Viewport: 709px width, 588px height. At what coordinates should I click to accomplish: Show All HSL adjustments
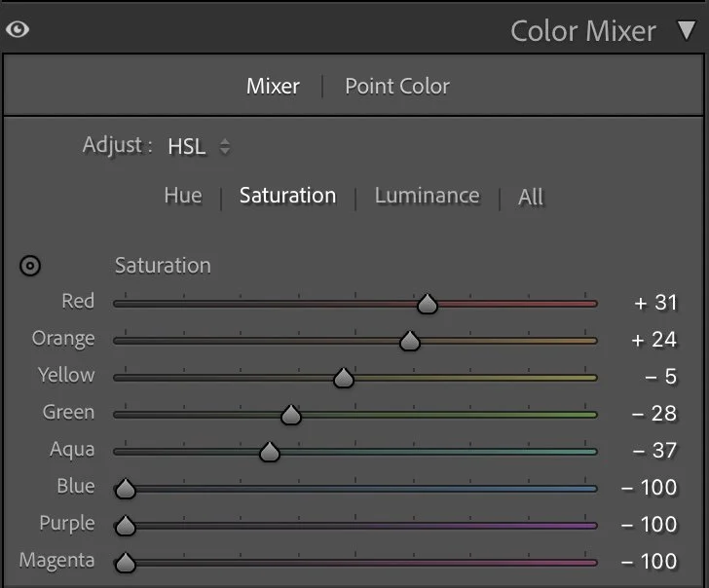tap(531, 197)
